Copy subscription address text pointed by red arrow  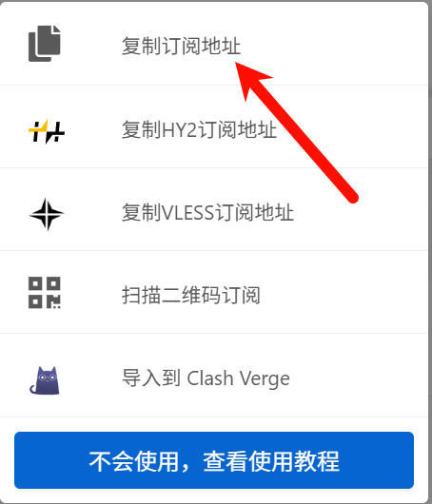pos(181,46)
